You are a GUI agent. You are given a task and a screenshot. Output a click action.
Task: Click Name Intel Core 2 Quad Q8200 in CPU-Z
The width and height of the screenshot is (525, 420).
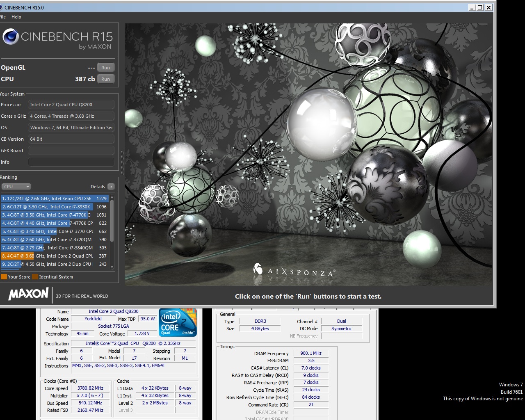click(x=114, y=311)
